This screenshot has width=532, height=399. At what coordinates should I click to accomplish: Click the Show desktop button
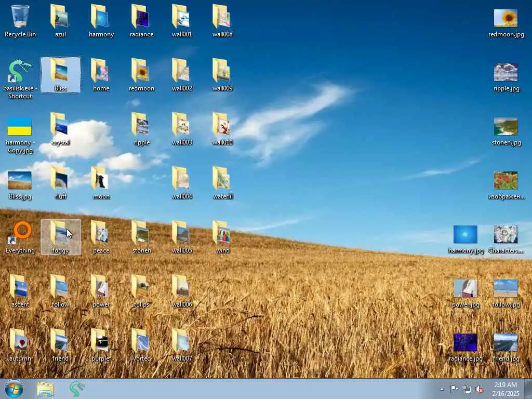point(528,389)
